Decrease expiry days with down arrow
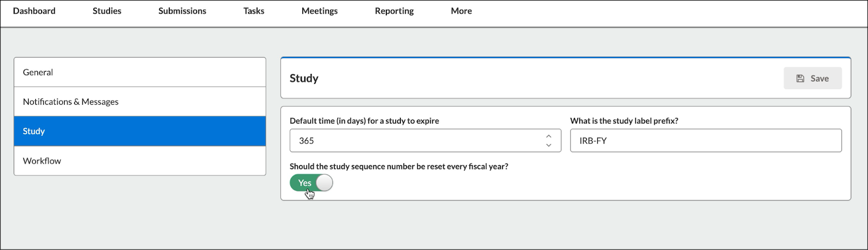Image resolution: width=868 pixels, height=250 pixels. click(x=548, y=145)
